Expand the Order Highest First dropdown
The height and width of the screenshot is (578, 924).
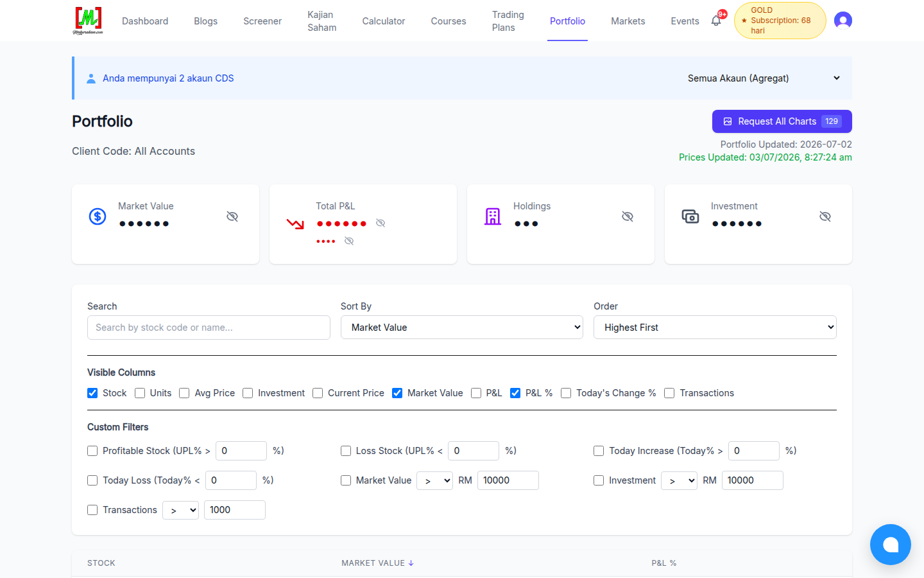pos(715,328)
